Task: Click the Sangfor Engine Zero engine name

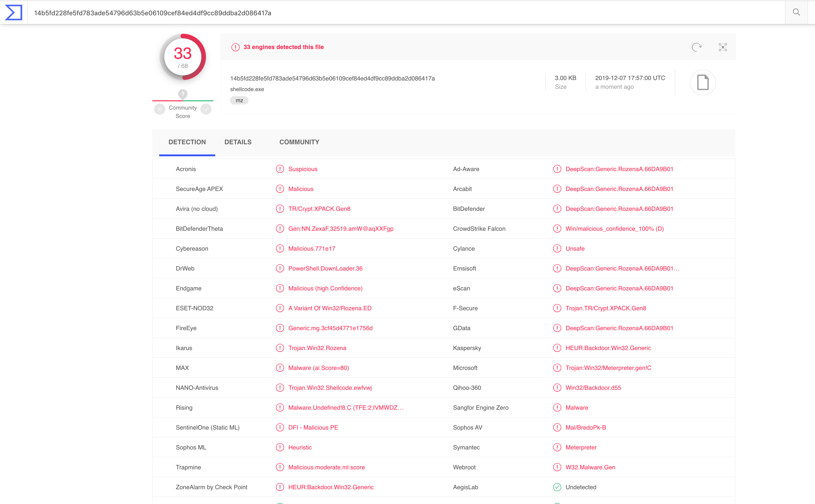Action: click(x=481, y=408)
